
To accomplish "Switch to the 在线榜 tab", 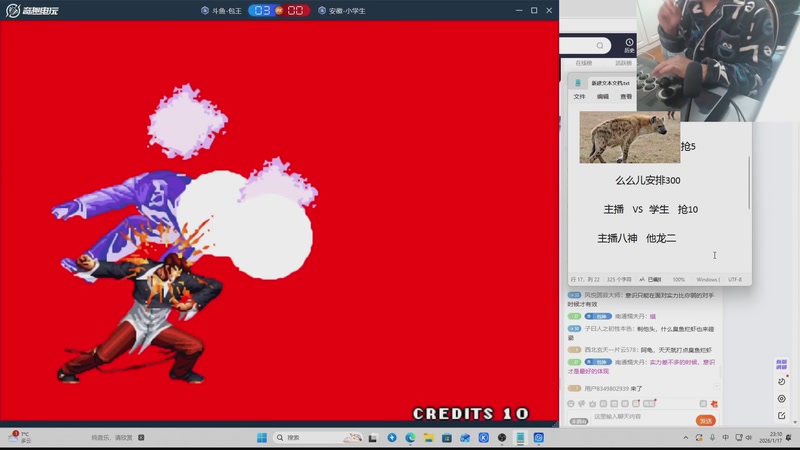I will coord(584,63).
